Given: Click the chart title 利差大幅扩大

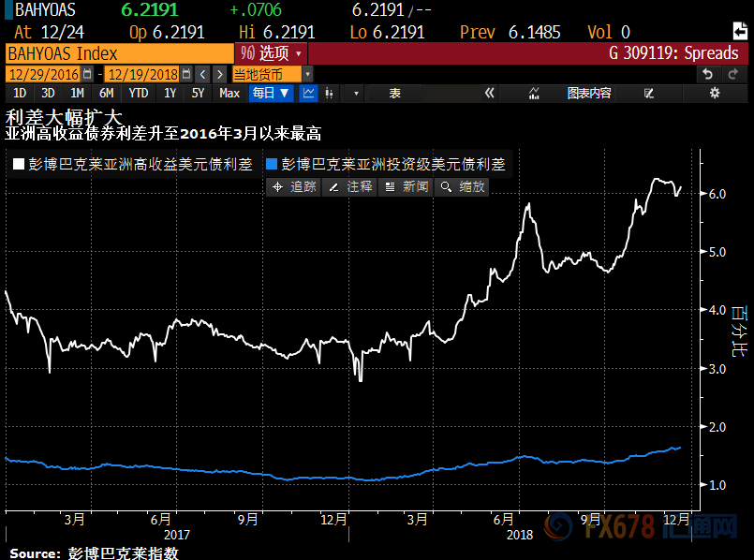Looking at the screenshot, I should [64, 117].
